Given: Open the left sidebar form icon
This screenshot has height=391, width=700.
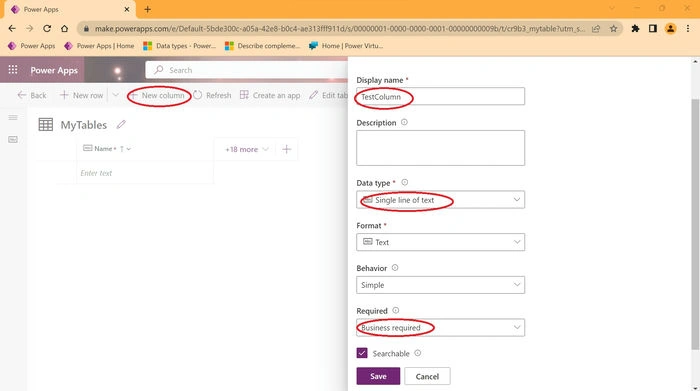Looking at the screenshot, I should point(13,140).
